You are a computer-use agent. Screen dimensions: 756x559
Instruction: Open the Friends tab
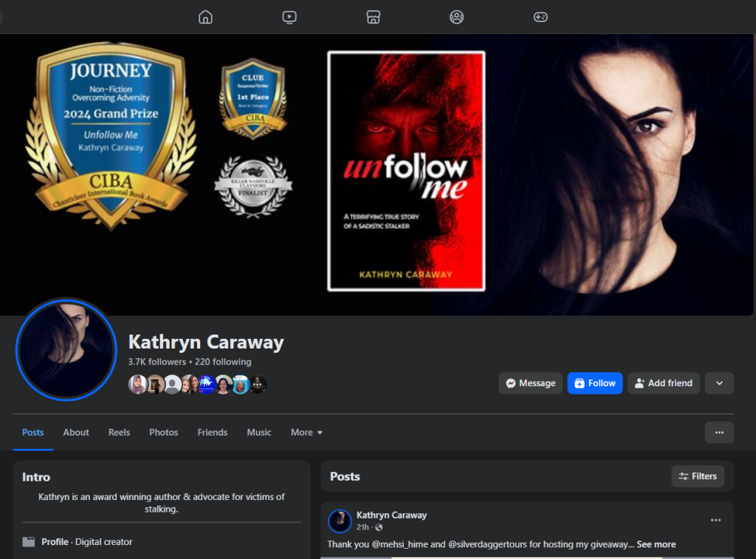[212, 433]
